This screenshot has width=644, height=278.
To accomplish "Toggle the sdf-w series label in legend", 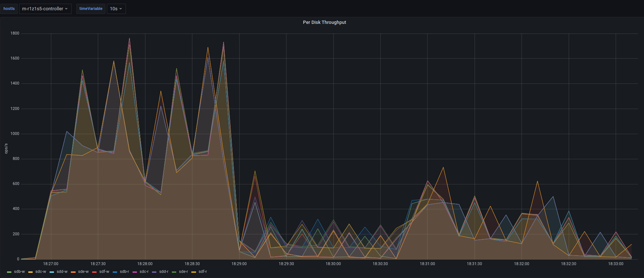I will click(x=104, y=272).
